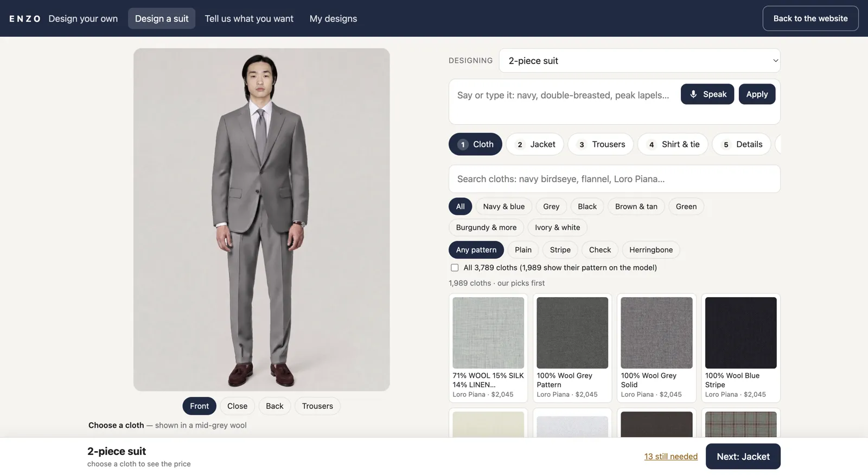Show the Trousers view below the model
Screen dimensions: 868x475
317,406
